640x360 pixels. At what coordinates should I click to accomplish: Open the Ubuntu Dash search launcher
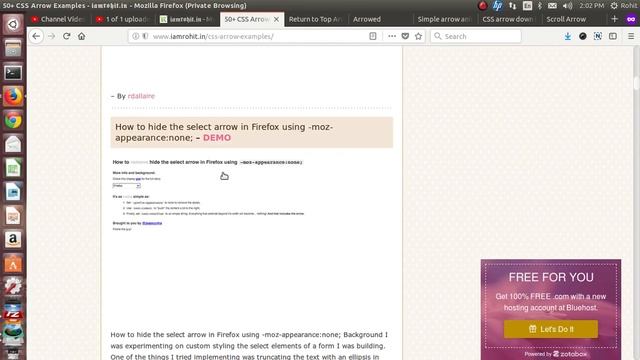pos(13,24)
